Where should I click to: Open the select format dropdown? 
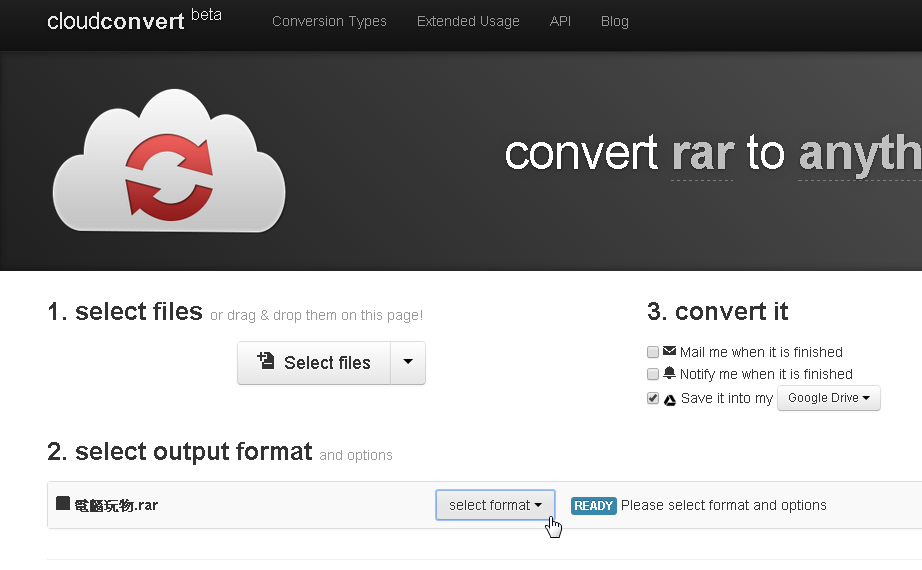tap(495, 505)
